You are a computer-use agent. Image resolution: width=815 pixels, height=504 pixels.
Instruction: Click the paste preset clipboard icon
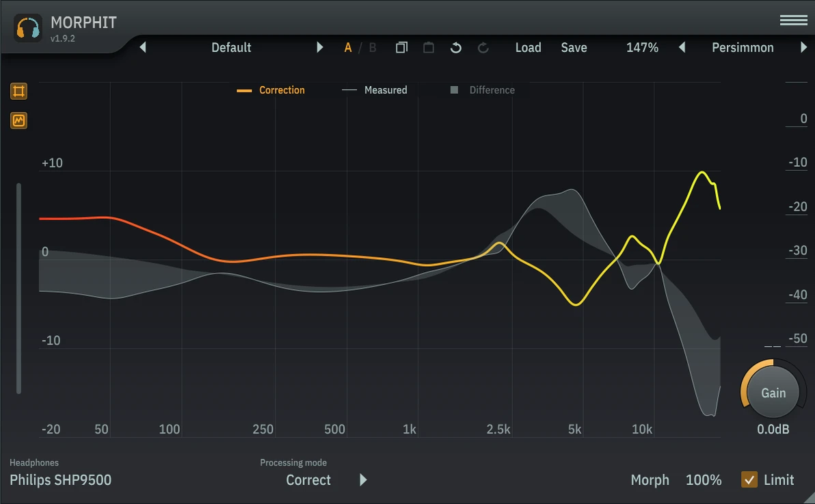[429, 48]
